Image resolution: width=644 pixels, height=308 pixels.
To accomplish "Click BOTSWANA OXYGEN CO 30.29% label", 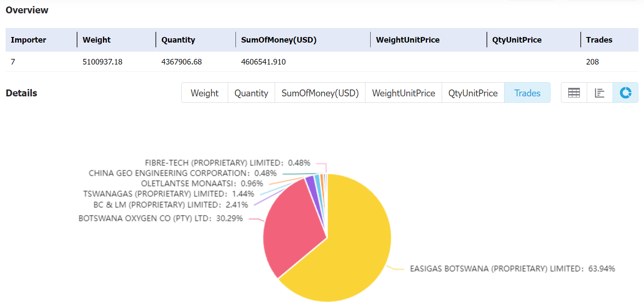I will 161,219.
